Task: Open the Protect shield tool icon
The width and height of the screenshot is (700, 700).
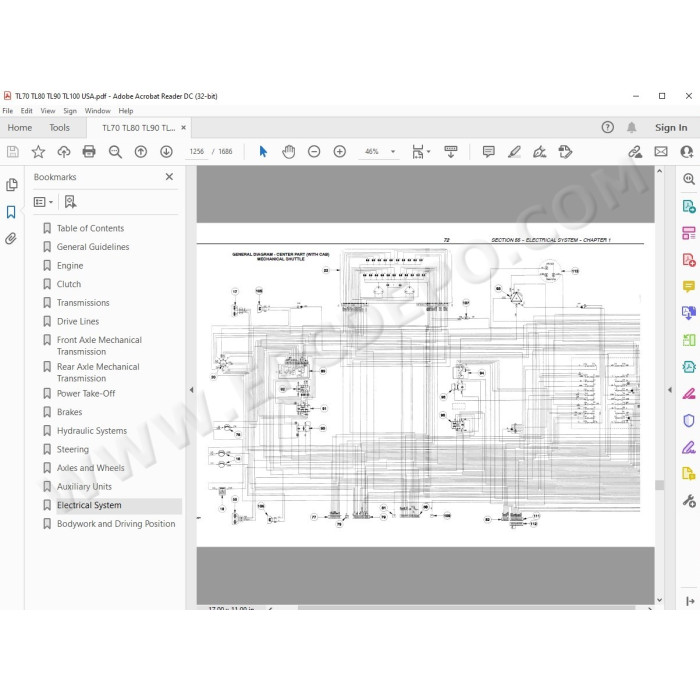Action: 688,421
